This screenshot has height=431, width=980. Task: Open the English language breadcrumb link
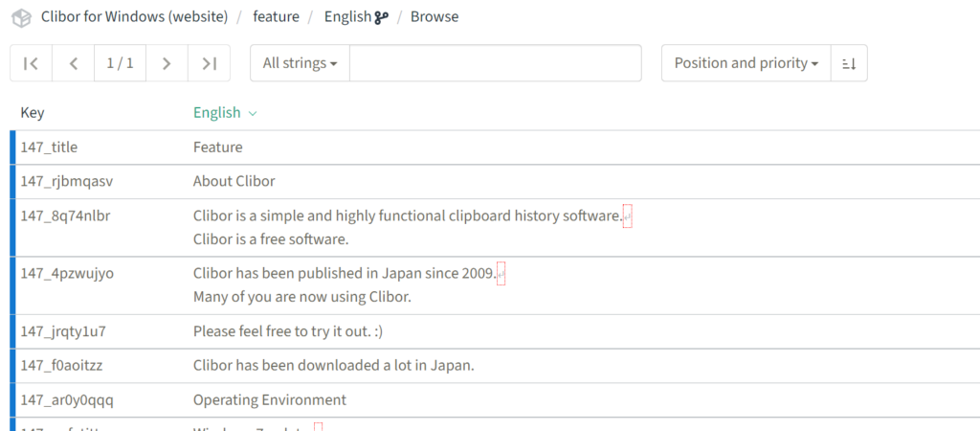click(x=347, y=17)
